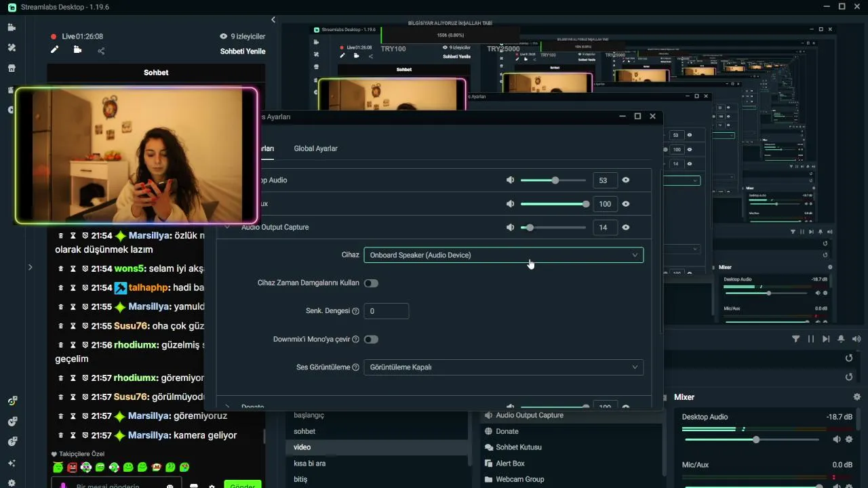The image size is (868, 488).
Task: Adjust the Desktop Audio volume slider at 53
Action: click(553, 180)
